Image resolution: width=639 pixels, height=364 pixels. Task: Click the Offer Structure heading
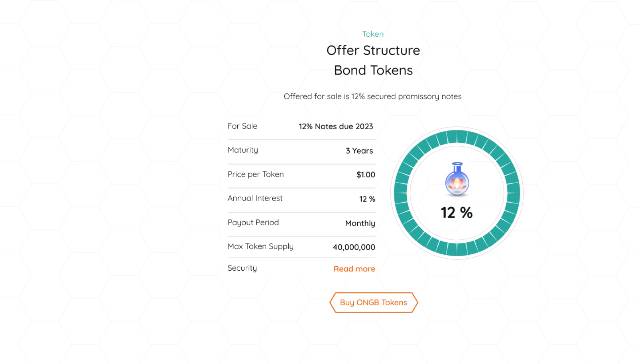(373, 50)
